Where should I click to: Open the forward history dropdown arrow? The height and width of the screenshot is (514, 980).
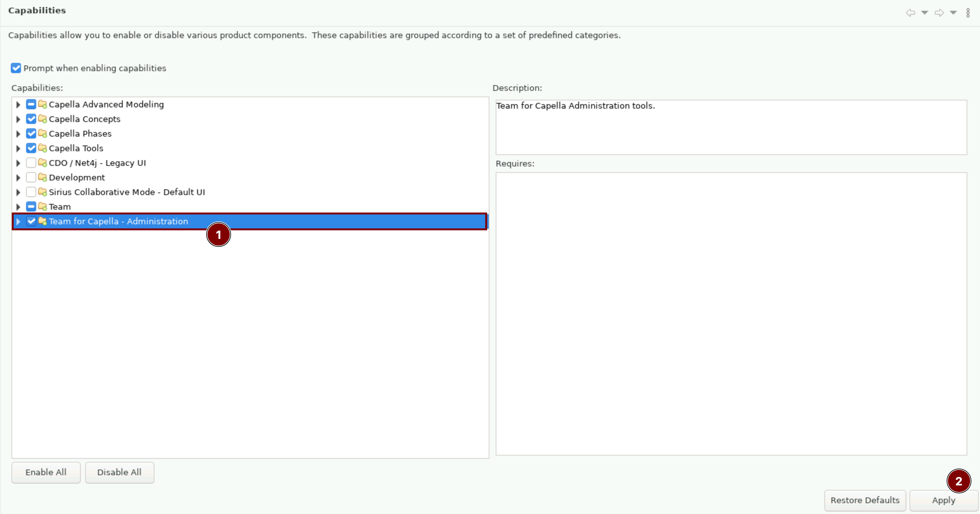pyautogui.click(x=953, y=13)
